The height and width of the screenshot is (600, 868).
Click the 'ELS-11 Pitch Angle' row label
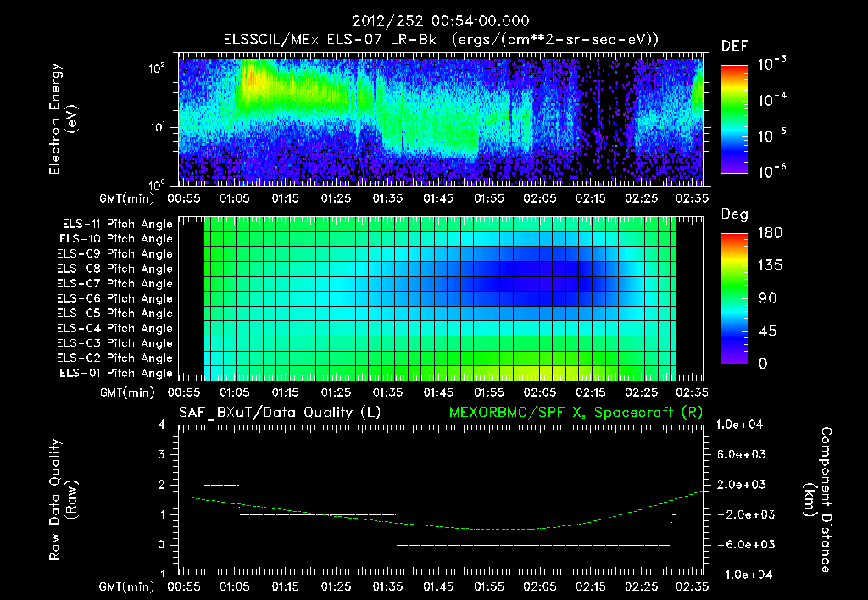click(117, 225)
